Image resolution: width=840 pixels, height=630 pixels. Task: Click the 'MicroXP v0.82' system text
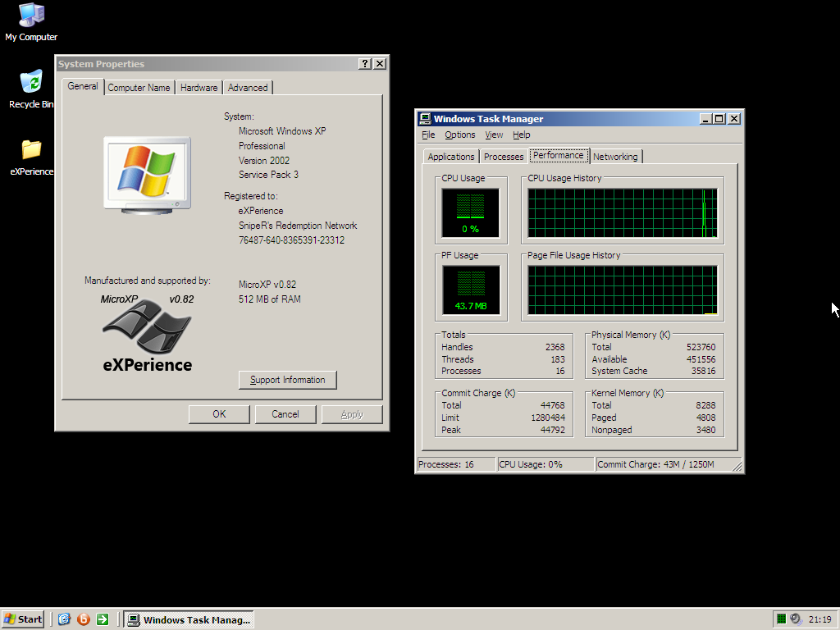tap(267, 285)
